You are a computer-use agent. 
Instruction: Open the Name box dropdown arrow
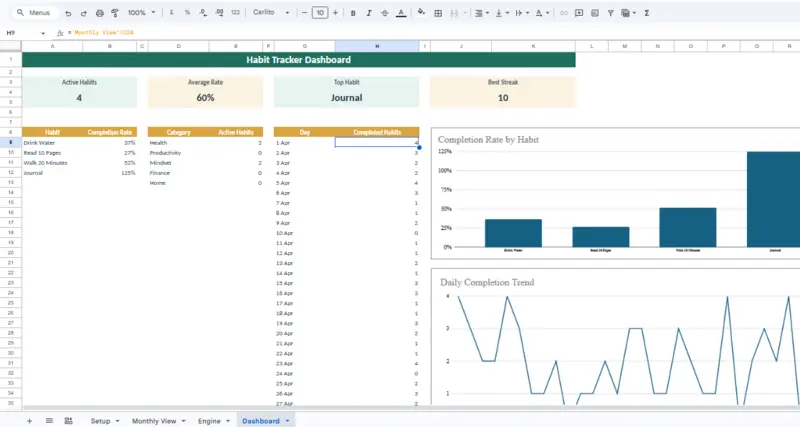[43, 33]
